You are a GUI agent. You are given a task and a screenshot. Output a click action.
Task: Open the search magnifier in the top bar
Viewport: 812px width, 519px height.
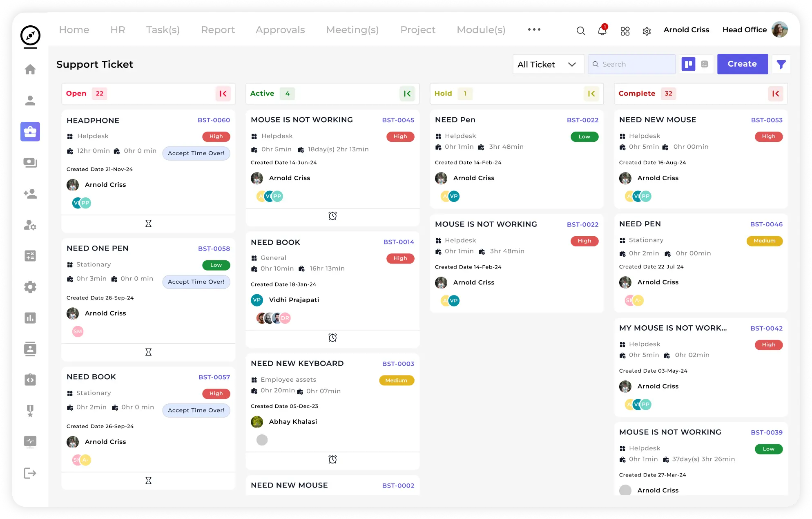(x=581, y=31)
